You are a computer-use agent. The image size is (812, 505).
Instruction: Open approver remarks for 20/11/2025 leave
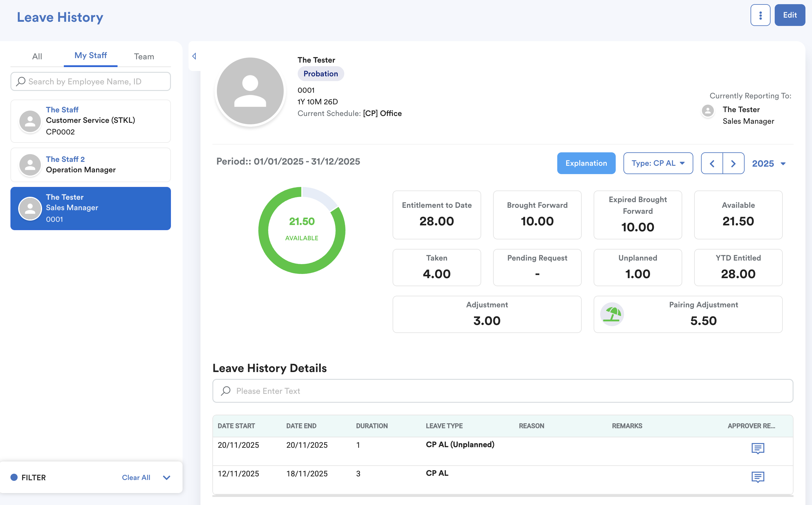tap(757, 448)
